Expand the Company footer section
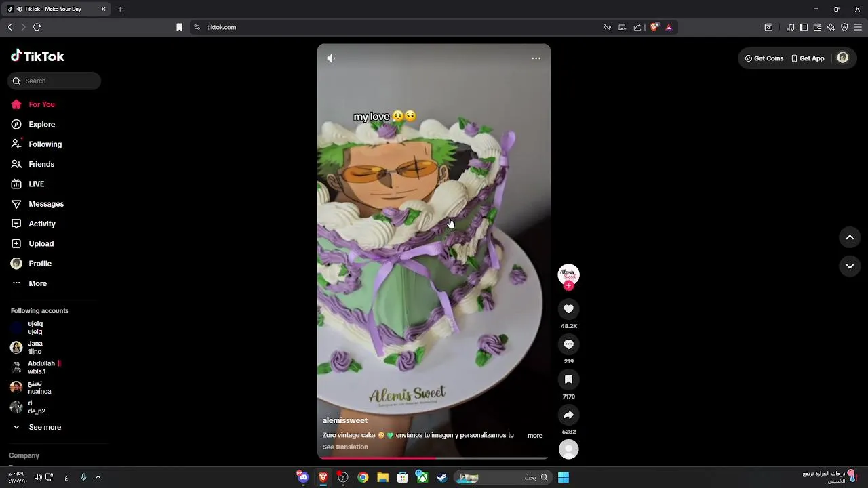This screenshot has height=488, width=868. (24, 455)
